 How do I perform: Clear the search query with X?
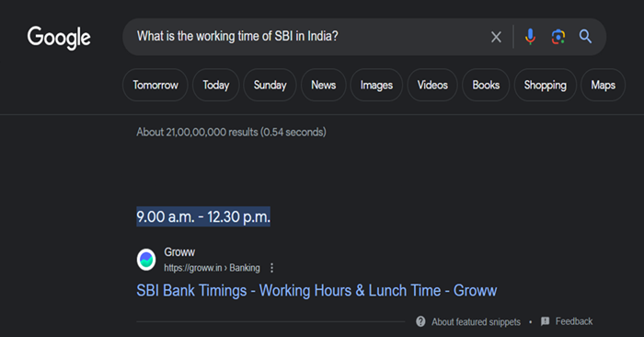point(496,38)
